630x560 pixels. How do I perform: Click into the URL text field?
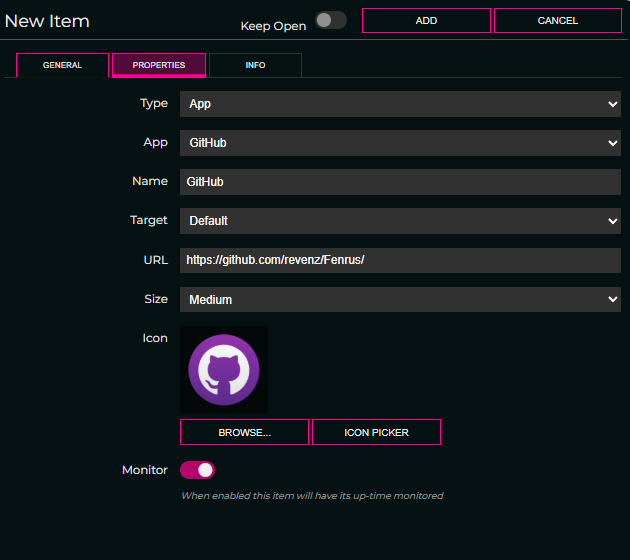tap(400, 260)
